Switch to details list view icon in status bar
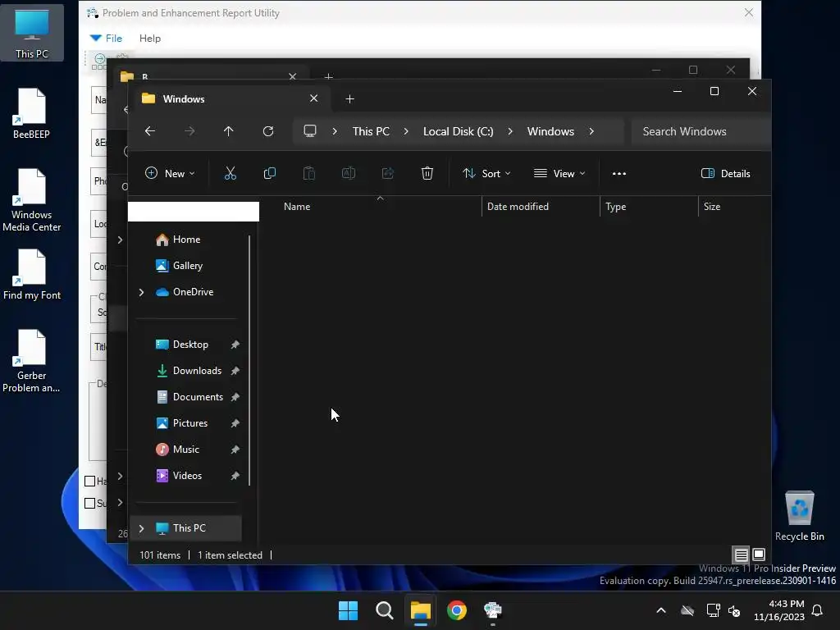Viewport: 840px width, 630px height. click(741, 555)
